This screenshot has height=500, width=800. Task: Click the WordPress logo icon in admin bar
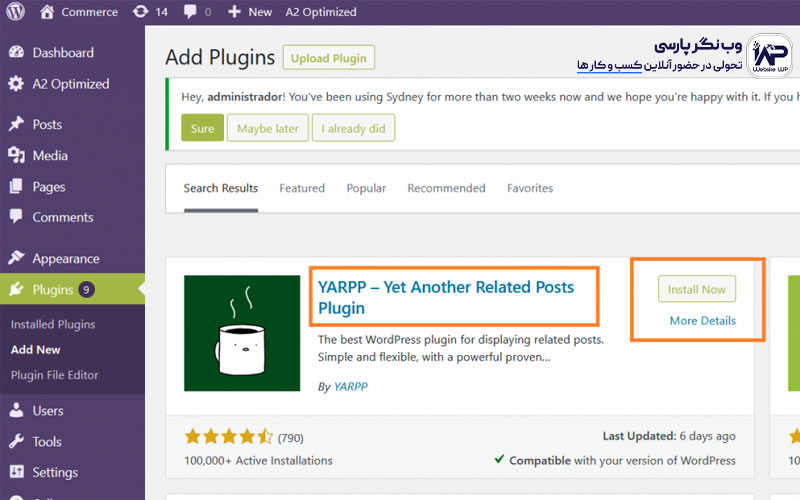click(x=15, y=12)
